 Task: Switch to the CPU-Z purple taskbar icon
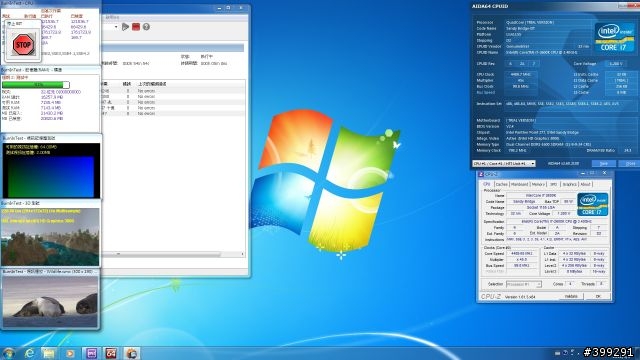91,353
